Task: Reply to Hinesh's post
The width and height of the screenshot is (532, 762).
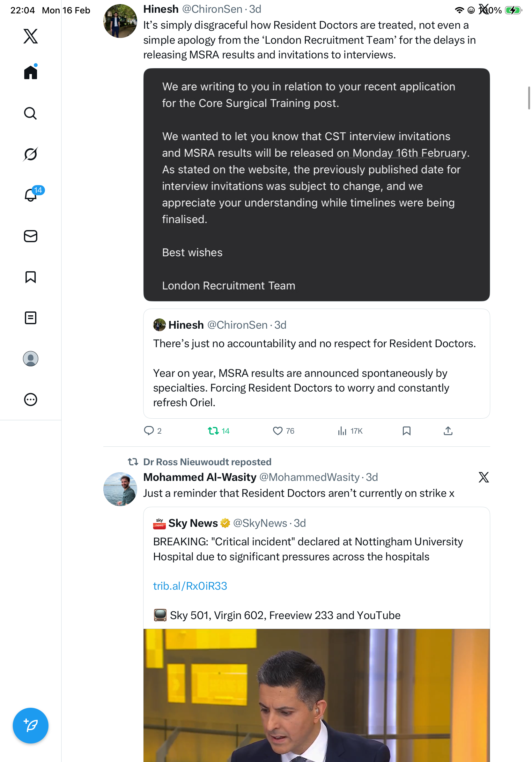Action: tap(149, 431)
